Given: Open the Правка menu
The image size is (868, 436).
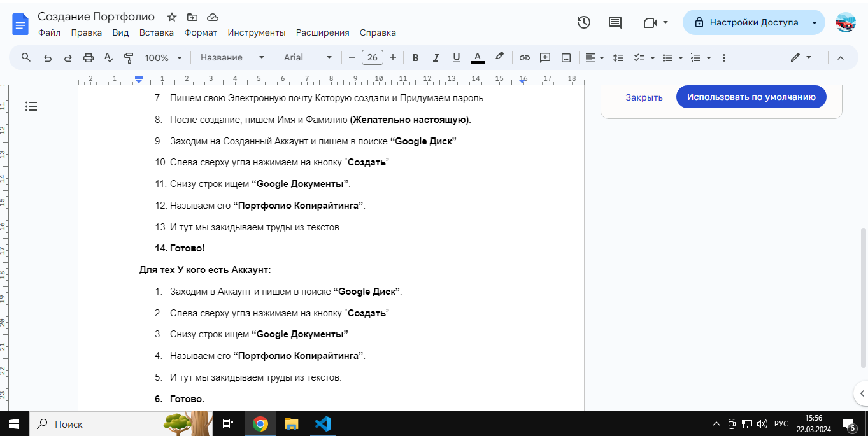Looking at the screenshot, I should click(87, 32).
